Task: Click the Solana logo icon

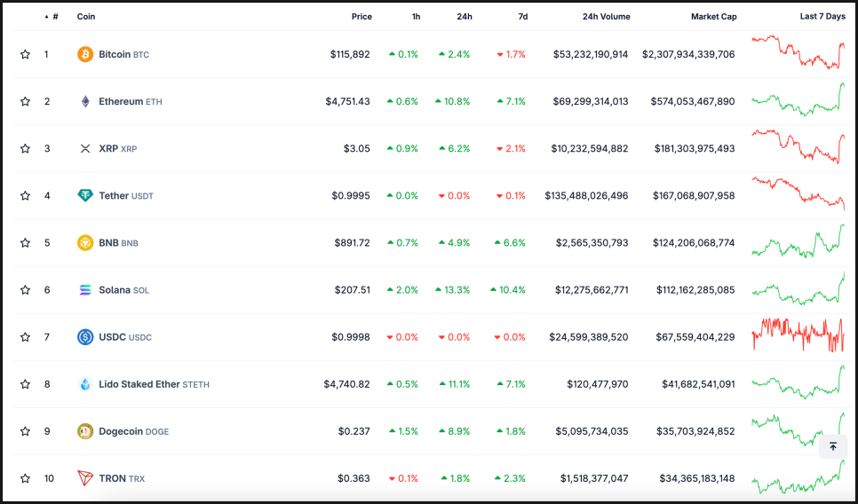Action: click(x=85, y=290)
